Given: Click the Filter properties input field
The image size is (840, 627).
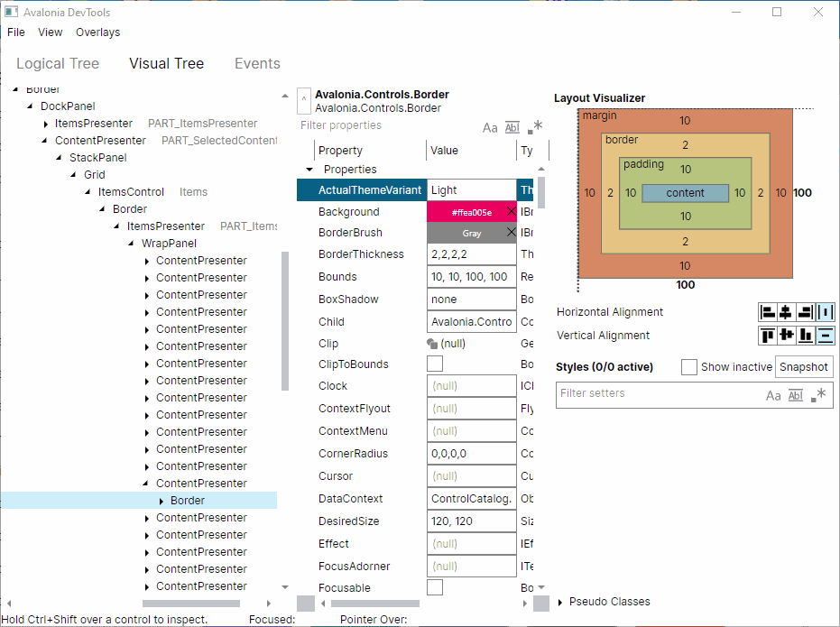Looking at the screenshot, I should pyautogui.click(x=388, y=125).
